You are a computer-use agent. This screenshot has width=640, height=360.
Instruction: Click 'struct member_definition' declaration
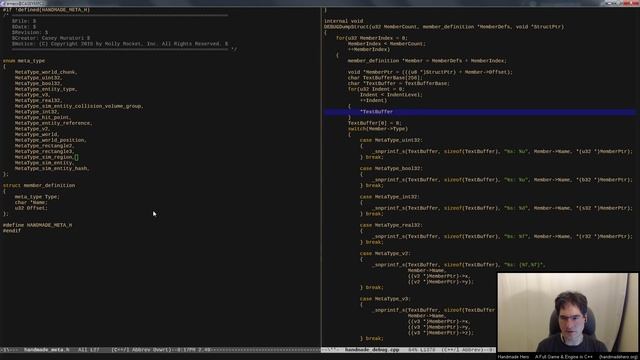coord(39,186)
